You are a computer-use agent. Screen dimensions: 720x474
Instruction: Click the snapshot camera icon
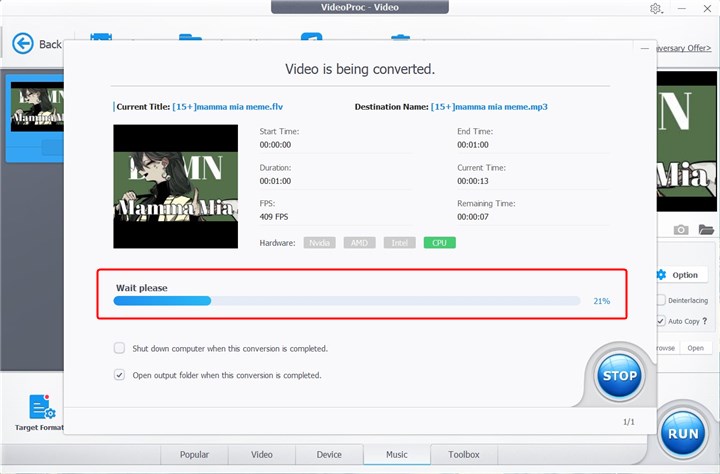point(681,229)
